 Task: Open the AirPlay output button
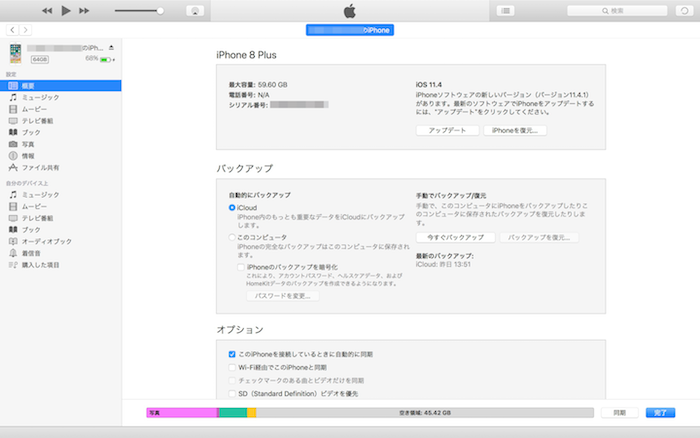click(x=195, y=11)
